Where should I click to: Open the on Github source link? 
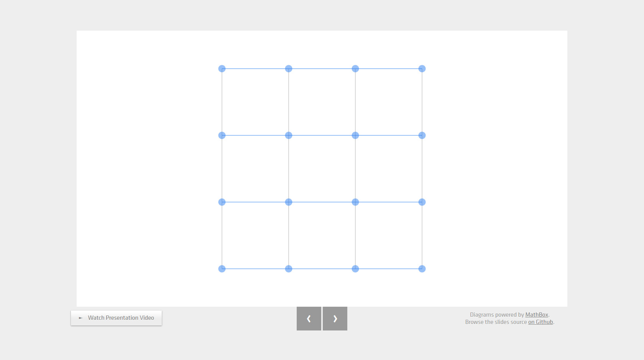pos(540,322)
